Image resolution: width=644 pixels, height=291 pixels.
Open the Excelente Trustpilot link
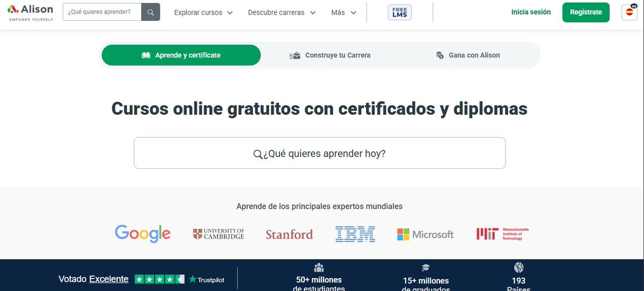click(x=109, y=279)
